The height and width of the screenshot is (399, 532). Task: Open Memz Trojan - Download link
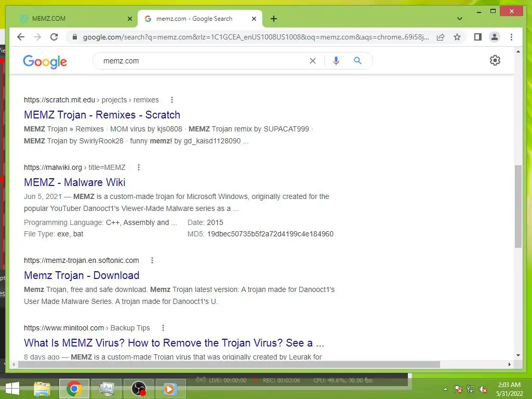click(x=82, y=275)
